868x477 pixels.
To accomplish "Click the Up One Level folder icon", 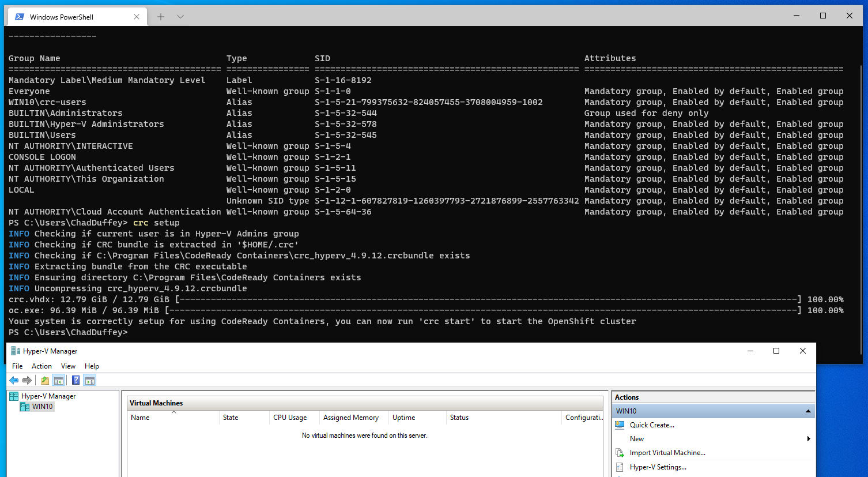I will point(45,380).
